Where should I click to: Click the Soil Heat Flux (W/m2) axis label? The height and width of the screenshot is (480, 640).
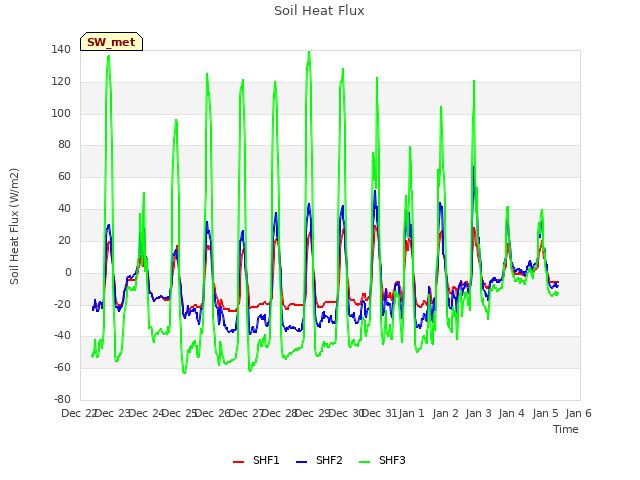pyautogui.click(x=14, y=226)
